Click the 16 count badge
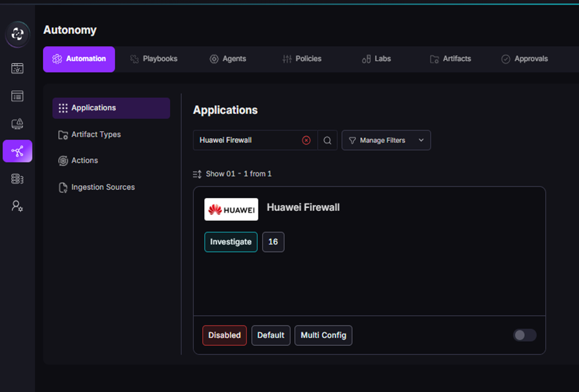This screenshot has height=392, width=579. (x=273, y=242)
